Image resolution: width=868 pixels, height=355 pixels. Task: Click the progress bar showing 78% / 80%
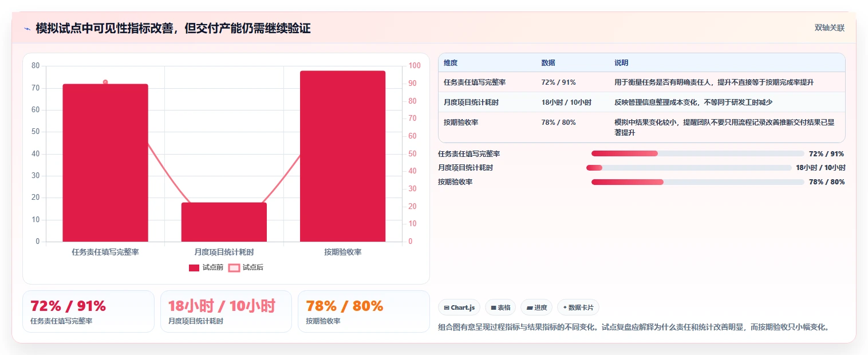pyautogui.click(x=698, y=182)
